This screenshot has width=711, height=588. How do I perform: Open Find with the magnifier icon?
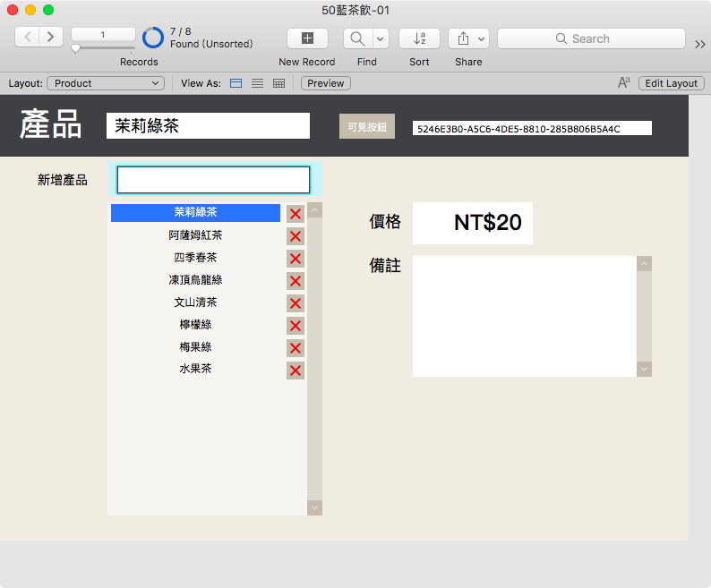click(x=358, y=38)
